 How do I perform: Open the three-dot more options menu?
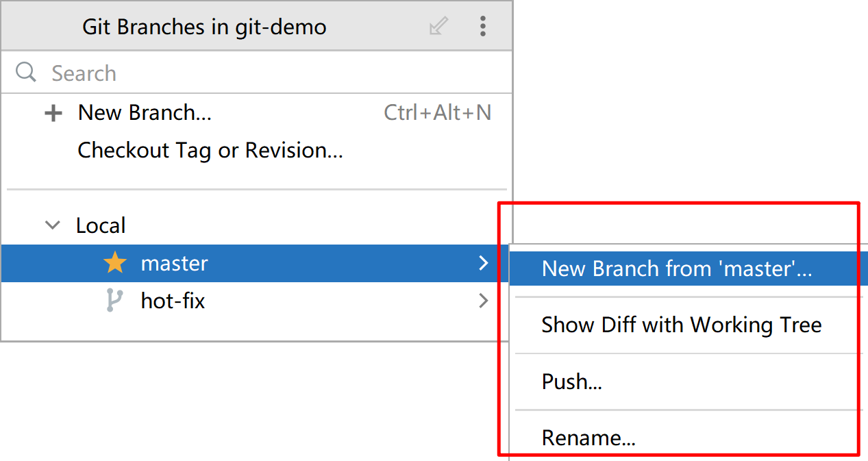[483, 27]
